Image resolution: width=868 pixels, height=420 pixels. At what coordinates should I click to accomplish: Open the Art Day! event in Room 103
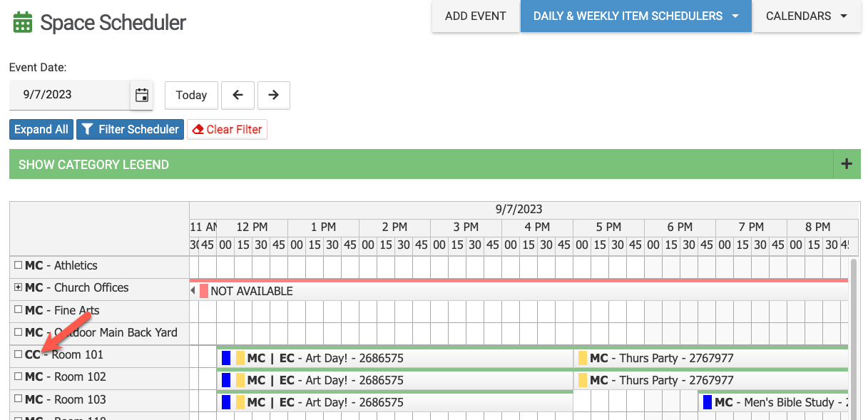point(395,402)
